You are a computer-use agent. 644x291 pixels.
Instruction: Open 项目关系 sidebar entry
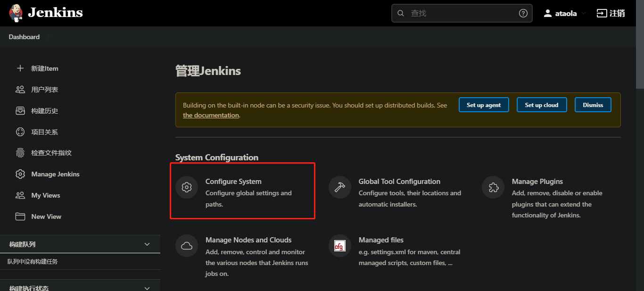(x=45, y=132)
